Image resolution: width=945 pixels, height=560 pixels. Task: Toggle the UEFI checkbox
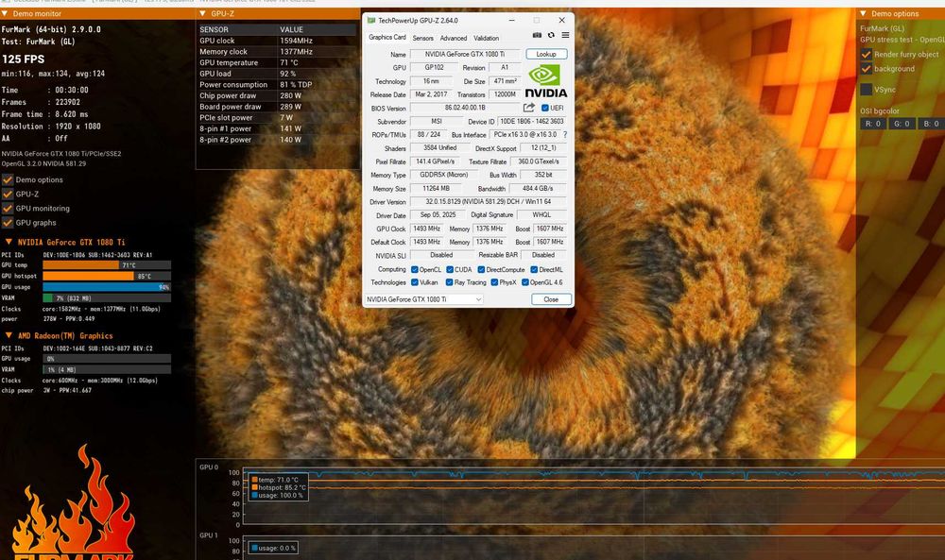545,108
